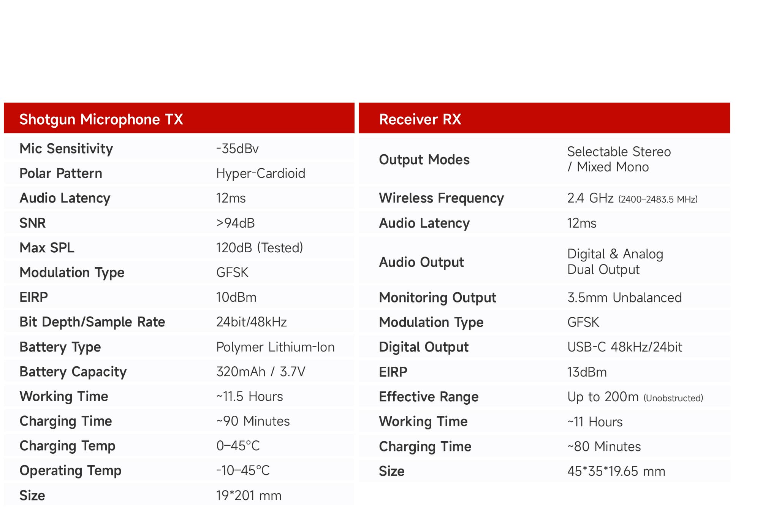Select the Shotgun Microphone TX header
The height and width of the screenshot is (532, 760).
coord(101,119)
